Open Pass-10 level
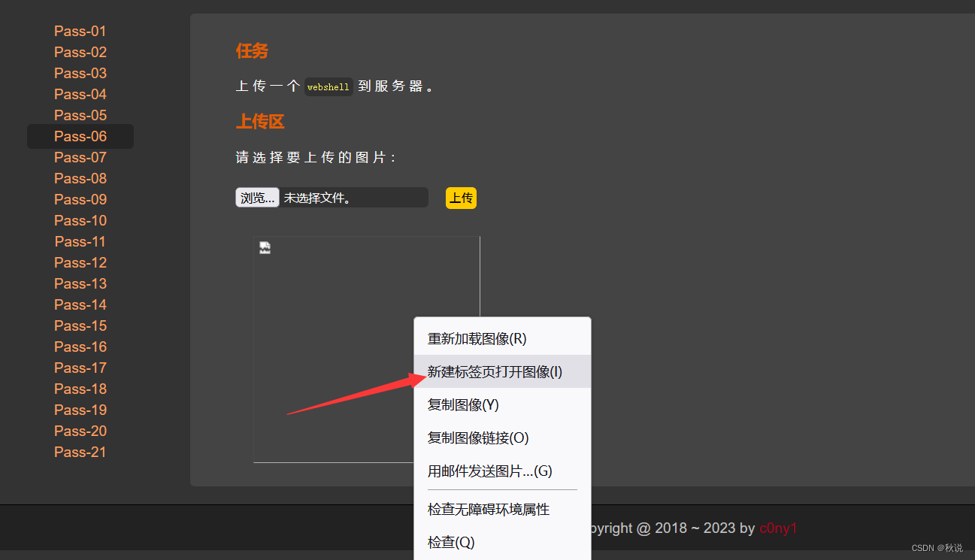The image size is (975, 560). tap(80, 220)
